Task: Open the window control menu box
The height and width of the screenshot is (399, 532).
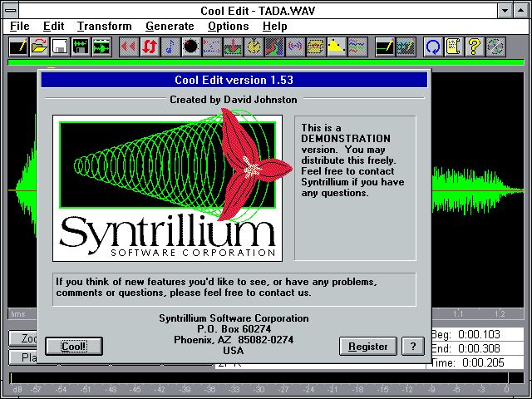Action: tap(11, 11)
